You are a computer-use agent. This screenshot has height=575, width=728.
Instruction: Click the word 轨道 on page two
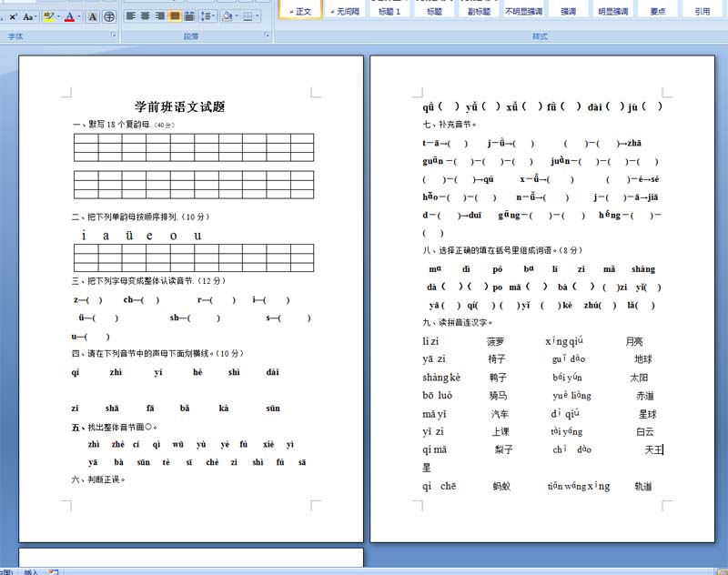click(x=643, y=487)
